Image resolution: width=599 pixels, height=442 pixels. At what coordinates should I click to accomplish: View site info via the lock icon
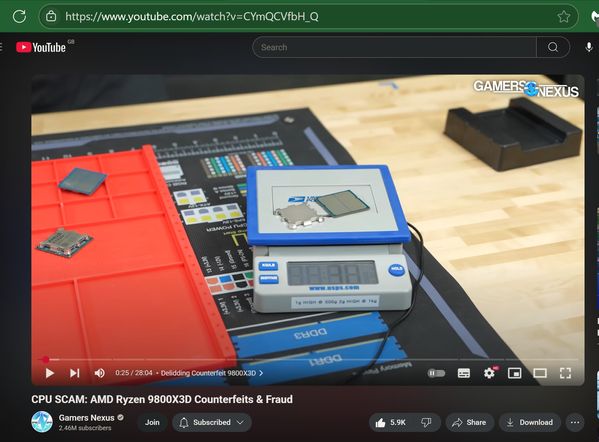(51, 16)
